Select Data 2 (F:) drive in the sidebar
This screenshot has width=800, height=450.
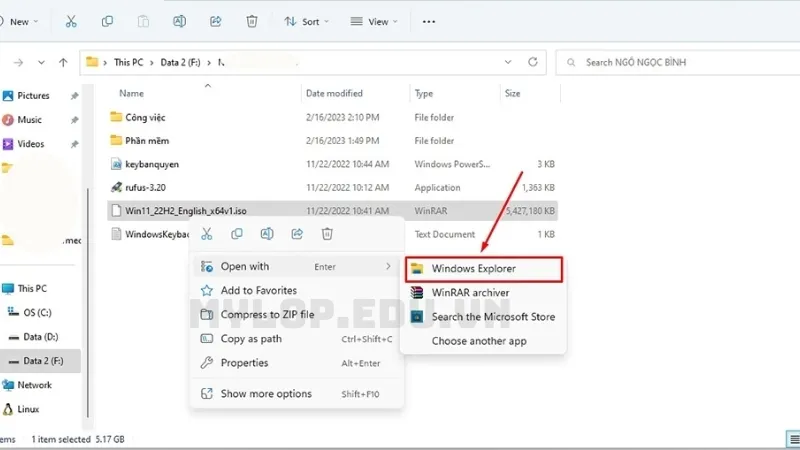[x=40, y=361]
